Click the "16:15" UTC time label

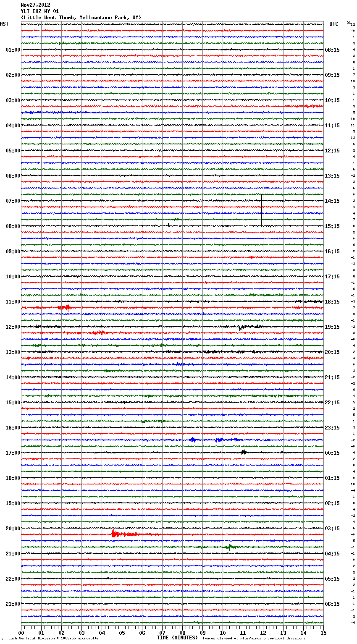[x=332, y=251]
